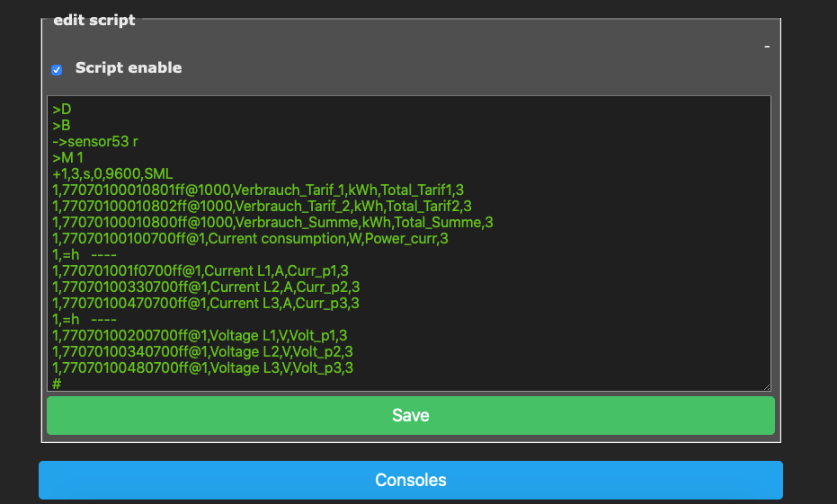Click the +1,3,s,0,9600,SML line
The width and height of the screenshot is (837, 504).
click(112, 174)
